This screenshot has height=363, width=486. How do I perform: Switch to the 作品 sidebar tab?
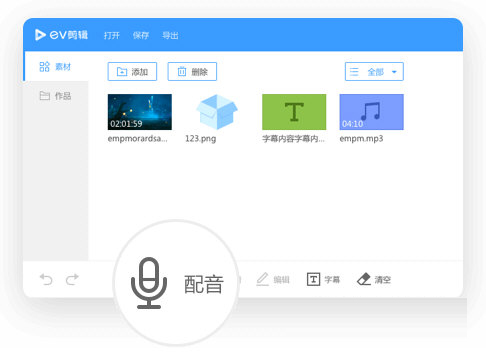click(x=55, y=96)
